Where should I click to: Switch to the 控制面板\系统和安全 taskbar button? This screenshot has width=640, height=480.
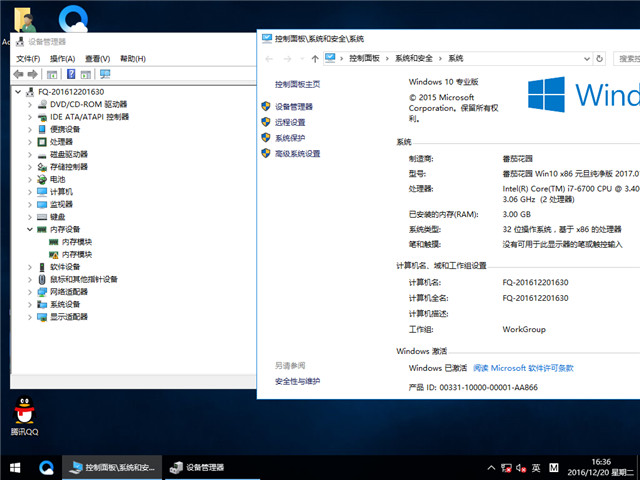pyautogui.click(x=112, y=468)
